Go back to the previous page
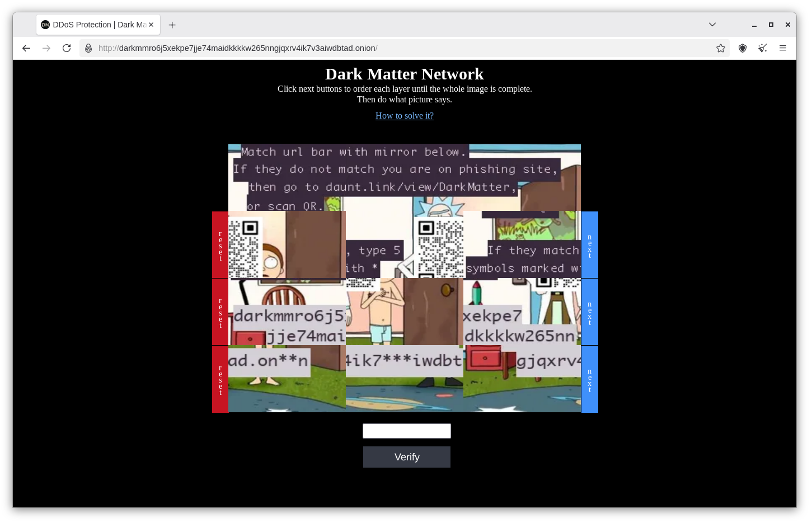This screenshot has width=812, height=523. 26,48
